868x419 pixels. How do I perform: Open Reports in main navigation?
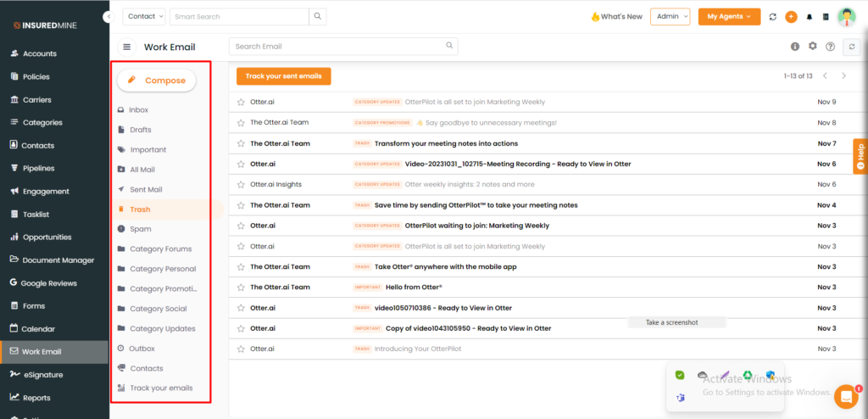31,398
